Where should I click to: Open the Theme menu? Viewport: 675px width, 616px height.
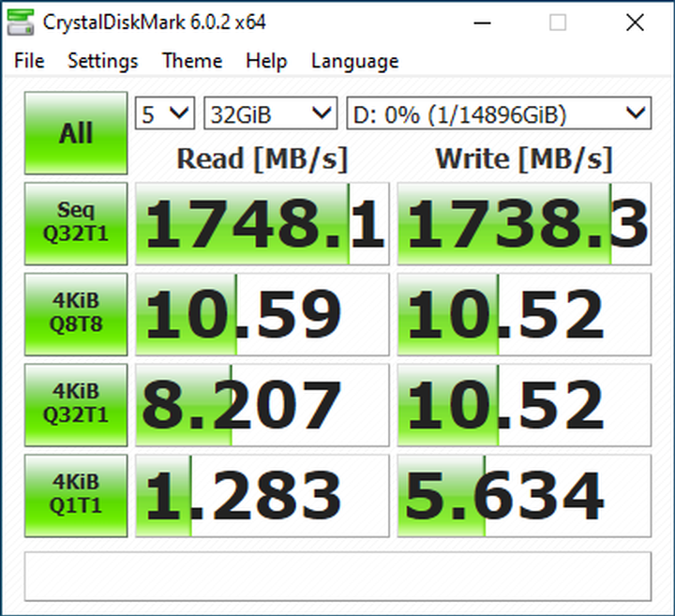pyautogui.click(x=191, y=61)
